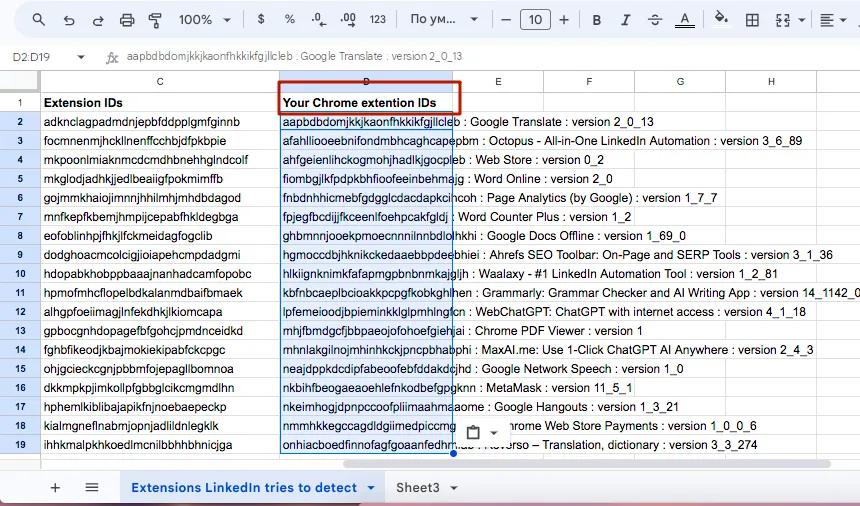Open Sheet3 tab dropdown arrow
Viewport: 860px width, 506px height.
(454, 488)
